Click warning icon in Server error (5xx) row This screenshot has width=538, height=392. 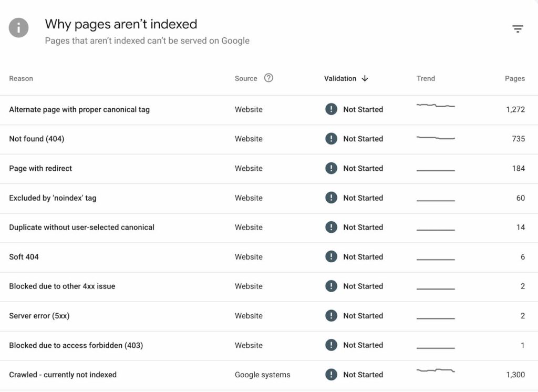[x=331, y=315]
